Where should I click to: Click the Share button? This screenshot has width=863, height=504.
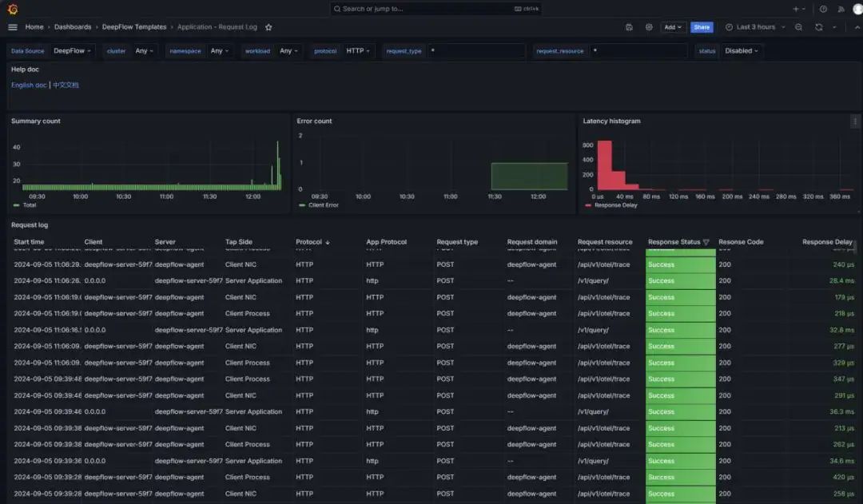(702, 27)
